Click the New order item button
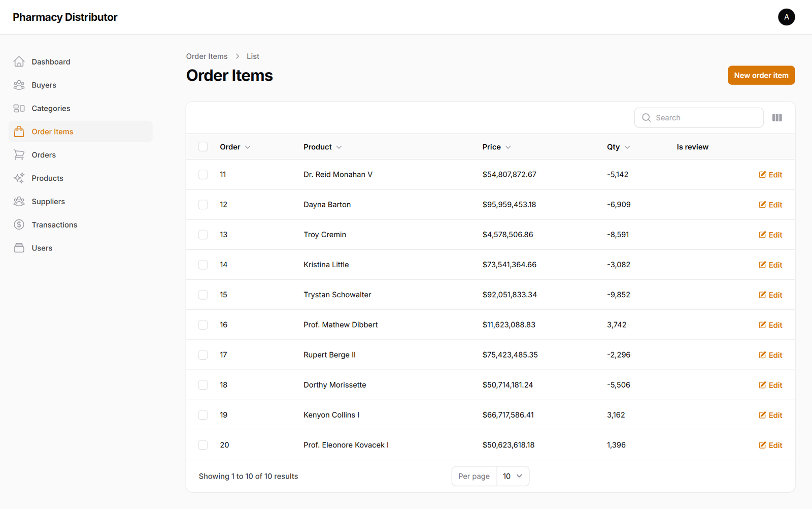This screenshot has height=509, width=812. pyautogui.click(x=761, y=75)
